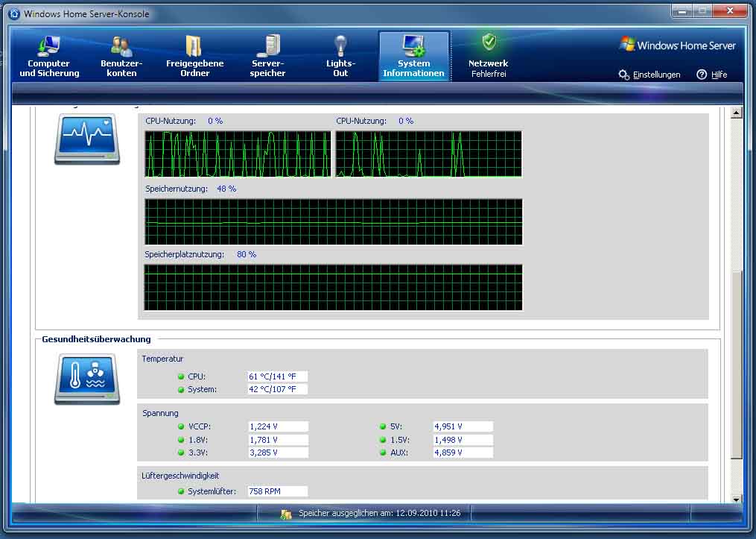Click the green status light next to AUX
Image resolution: width=756 pixels, height=539 pixels.
[x=383, y=453]
